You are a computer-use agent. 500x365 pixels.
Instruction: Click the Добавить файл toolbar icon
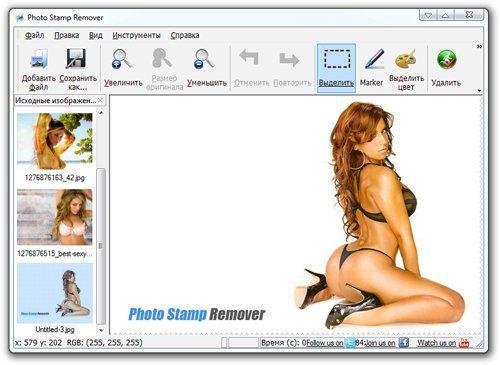(39, 59)
